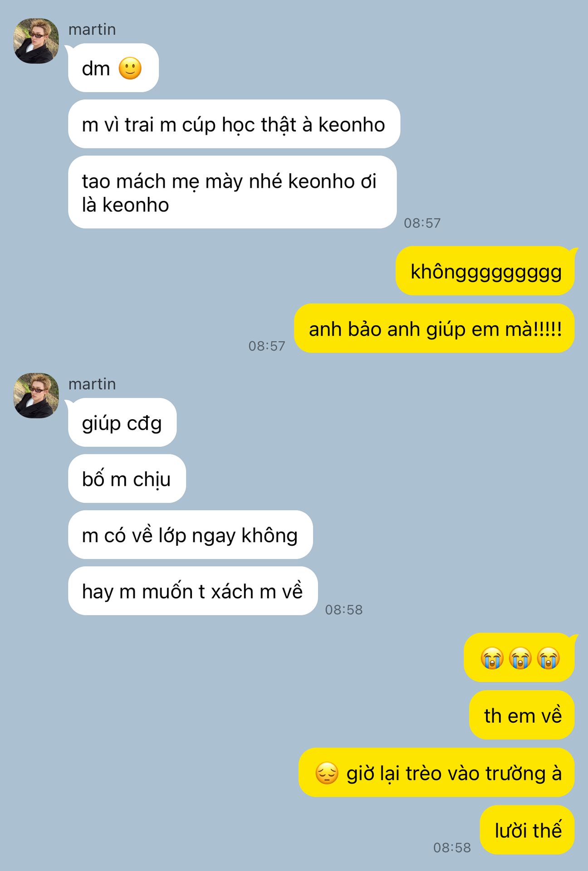
Task: Tap the bubble "hay m muốn t xách m về"
Action: click(x=193, y=591)
